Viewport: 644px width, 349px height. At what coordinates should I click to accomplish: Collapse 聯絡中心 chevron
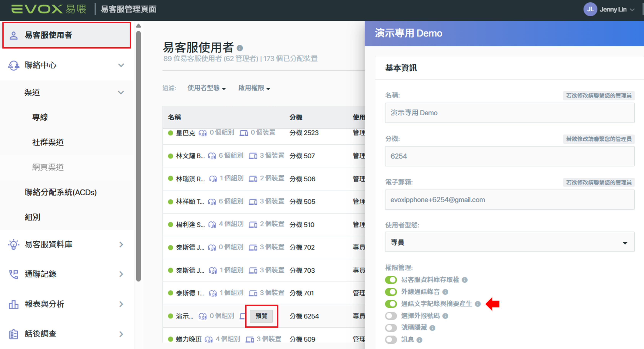[x=121, y=65]
